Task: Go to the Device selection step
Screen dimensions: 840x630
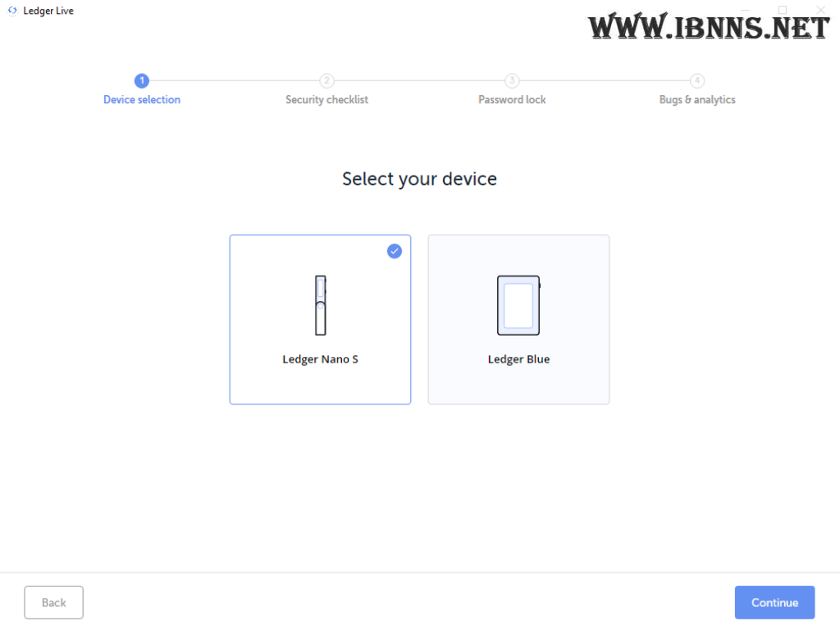Action: click(142, 99)
